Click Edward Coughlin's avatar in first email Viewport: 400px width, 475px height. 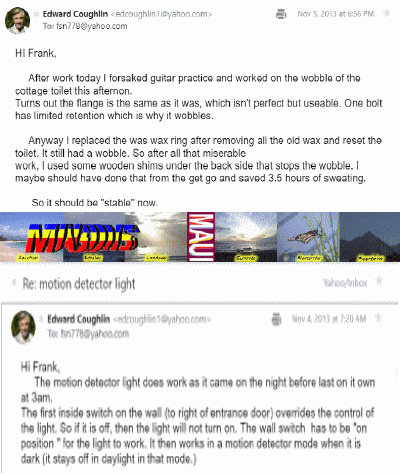click(17, 21)
